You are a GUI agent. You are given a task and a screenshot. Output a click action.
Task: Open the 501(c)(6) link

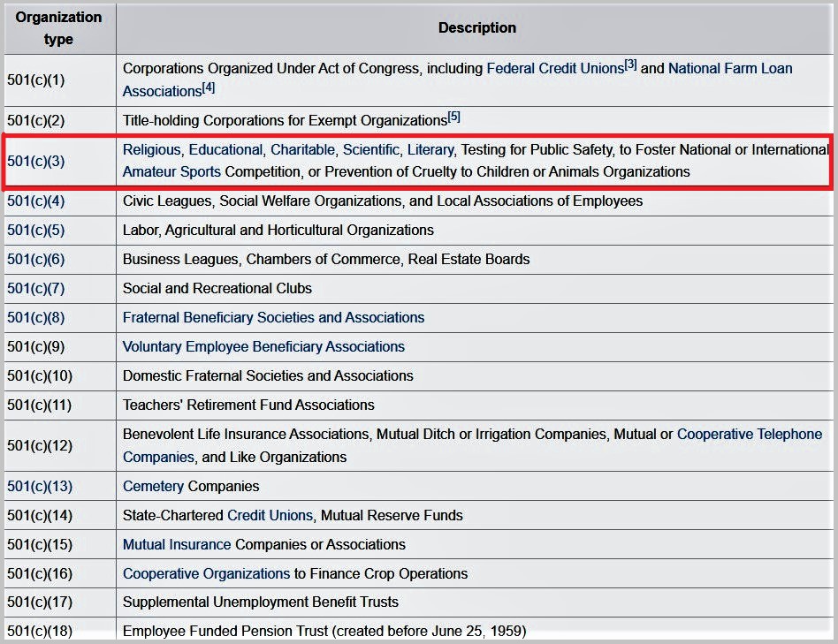[35, 260]
